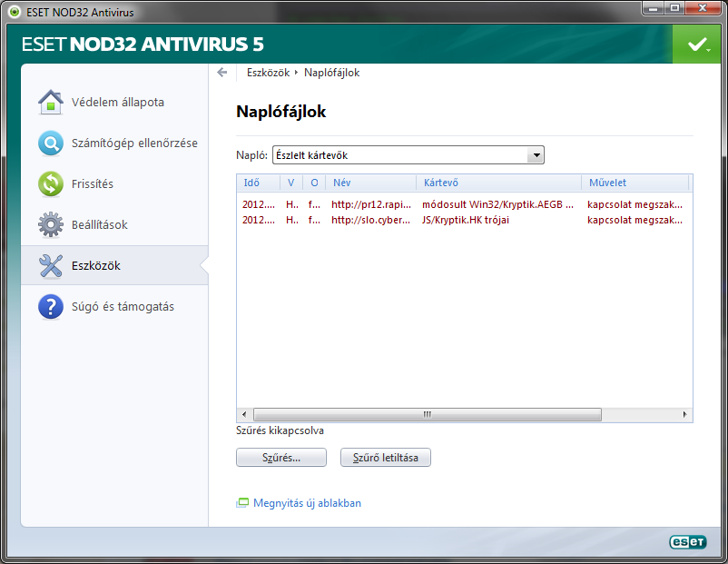This screenshot has height=564, width=728.
Task: Click the log's right scroll arrow
Action: [x=684, y=414]
